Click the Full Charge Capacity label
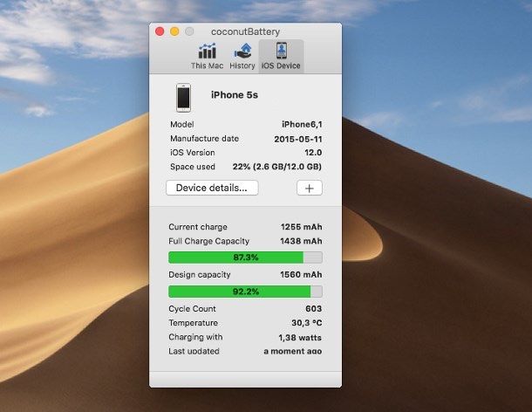The image size is (532, 412). point(209,241)
